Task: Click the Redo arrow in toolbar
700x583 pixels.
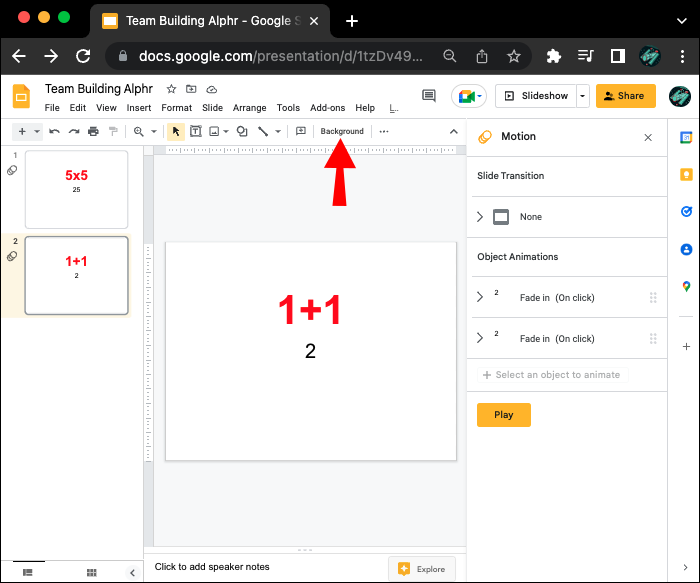Action: [74, 131]
